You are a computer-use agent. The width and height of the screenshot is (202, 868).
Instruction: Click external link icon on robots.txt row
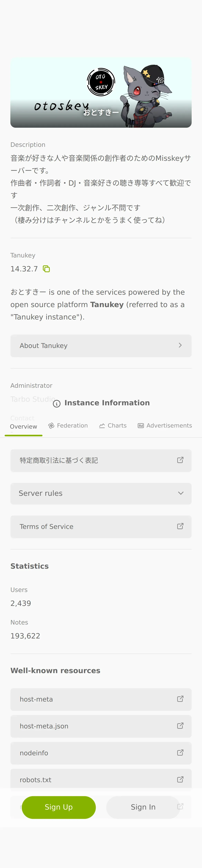coord(180,779)
